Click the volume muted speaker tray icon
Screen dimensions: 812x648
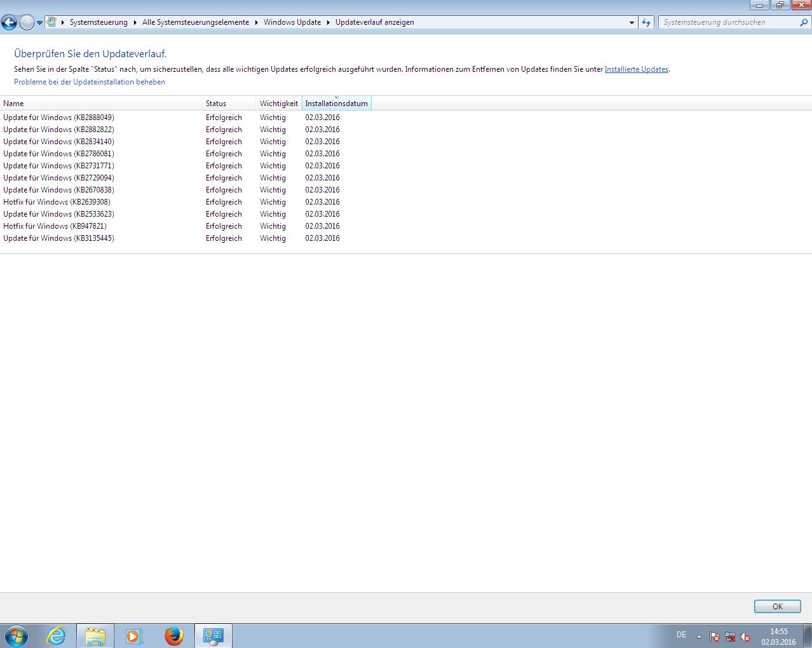click(745, 637)
